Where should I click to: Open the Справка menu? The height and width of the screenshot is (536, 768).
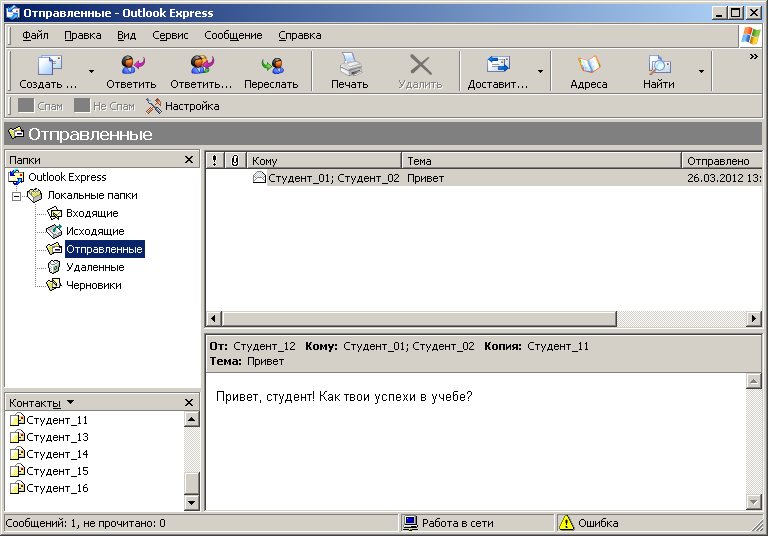coord(300,35)
